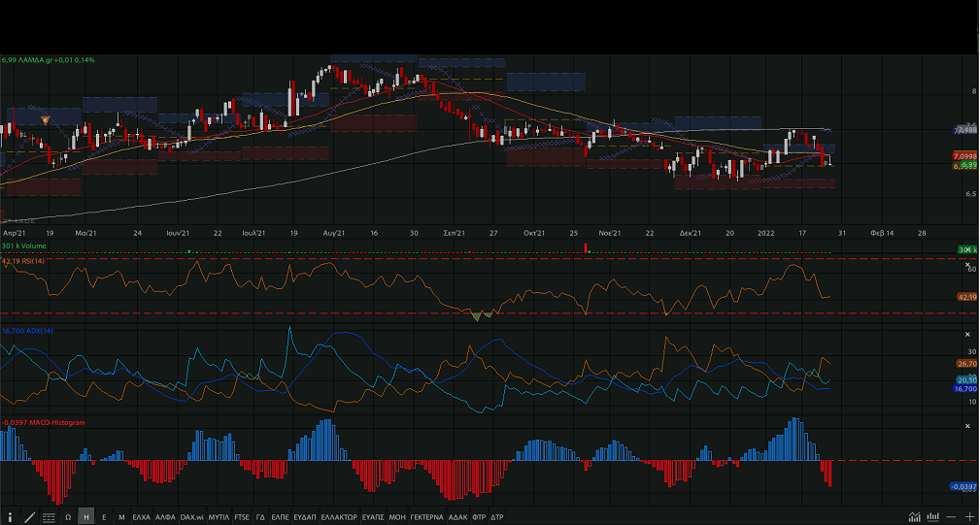
Task: Switch to the FTSE symbol
Action: [x=242, y=517]
